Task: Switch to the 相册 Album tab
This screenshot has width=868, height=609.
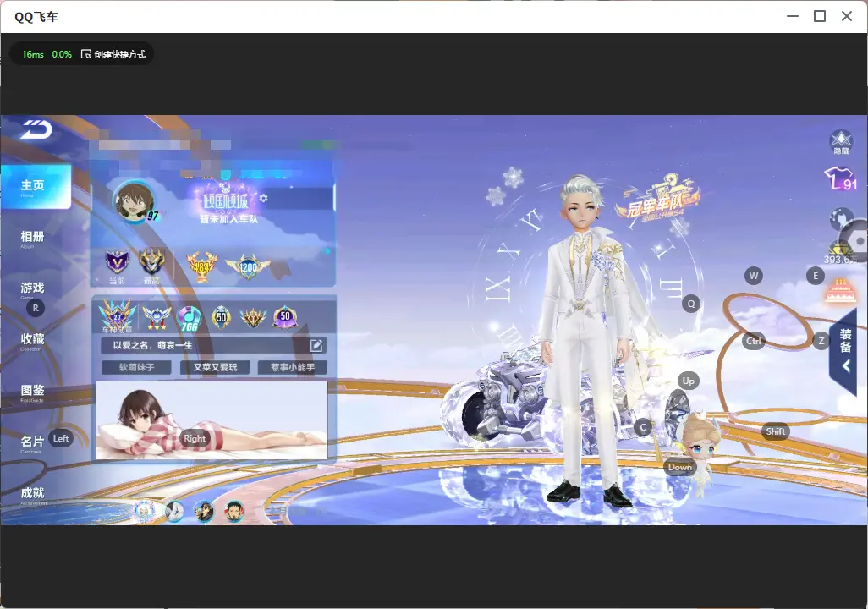Action: pyautogui.click(x=32, y=239)
